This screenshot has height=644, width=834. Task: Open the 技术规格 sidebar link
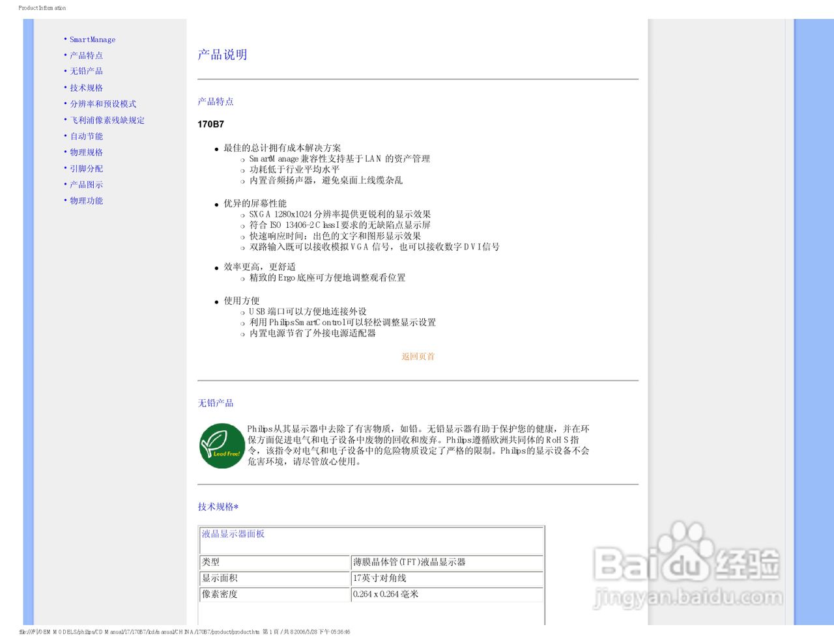86,88
